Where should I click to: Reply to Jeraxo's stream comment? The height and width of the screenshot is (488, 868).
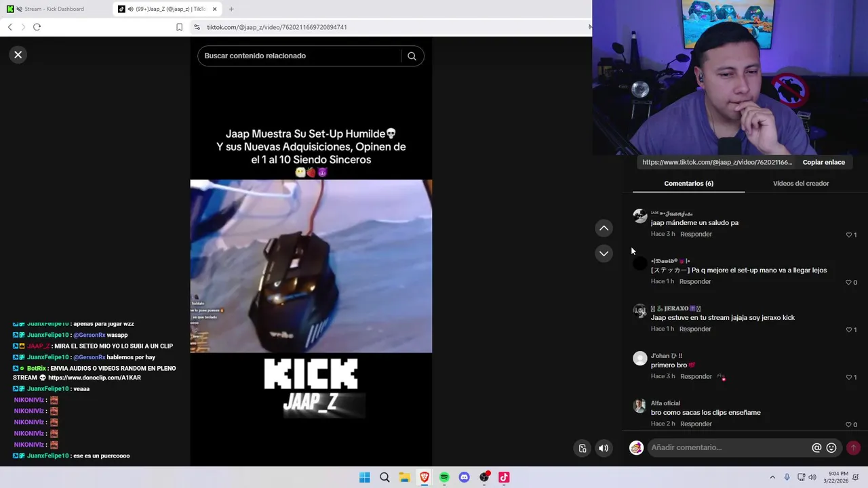694,329
